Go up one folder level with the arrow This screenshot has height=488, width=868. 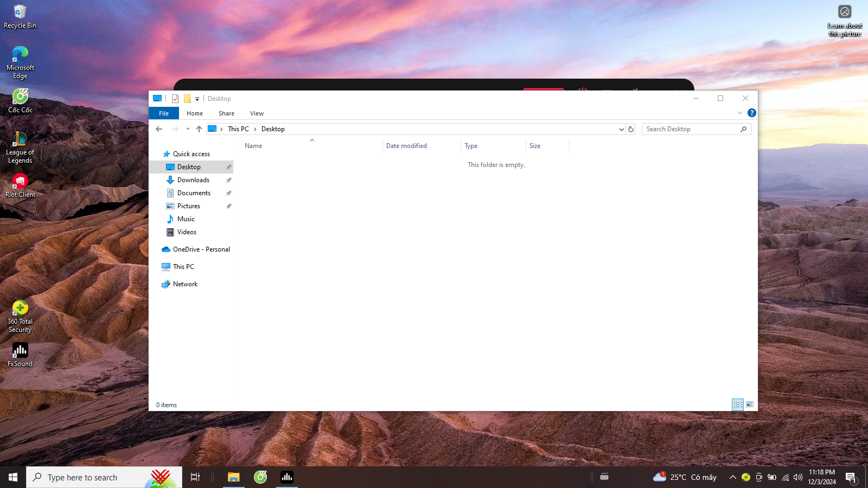coord(199,129)
